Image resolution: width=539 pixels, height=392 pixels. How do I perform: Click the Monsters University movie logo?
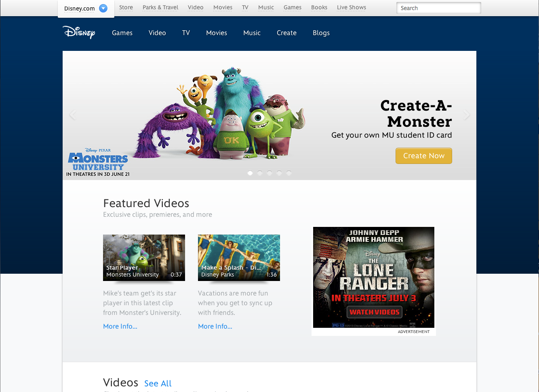coord(97,159)
